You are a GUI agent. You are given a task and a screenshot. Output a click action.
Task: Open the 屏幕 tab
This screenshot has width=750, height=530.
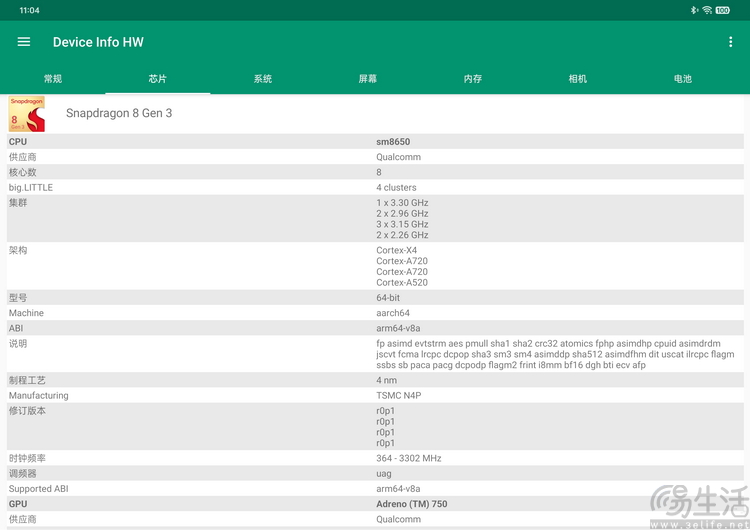coord(368,79)
